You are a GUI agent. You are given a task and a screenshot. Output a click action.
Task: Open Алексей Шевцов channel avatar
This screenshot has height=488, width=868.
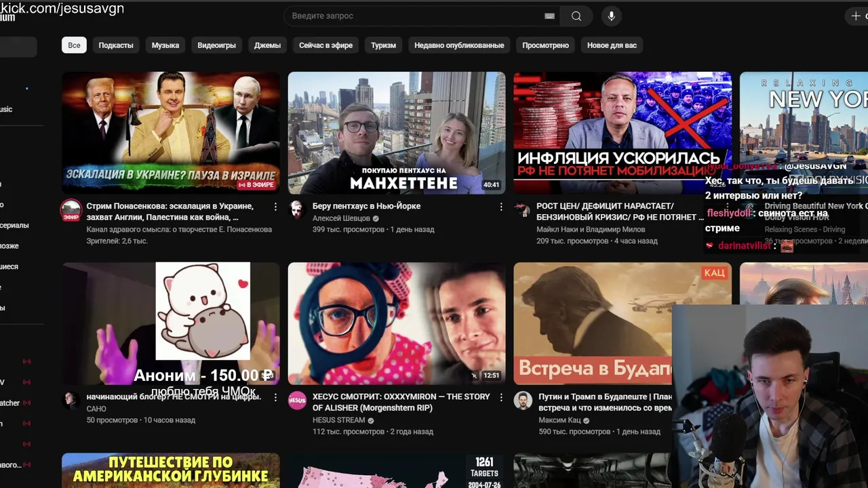296,208
